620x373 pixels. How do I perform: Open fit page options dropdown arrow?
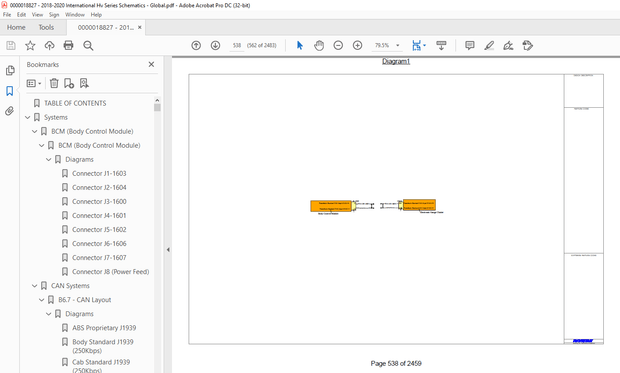pos(425,45)
